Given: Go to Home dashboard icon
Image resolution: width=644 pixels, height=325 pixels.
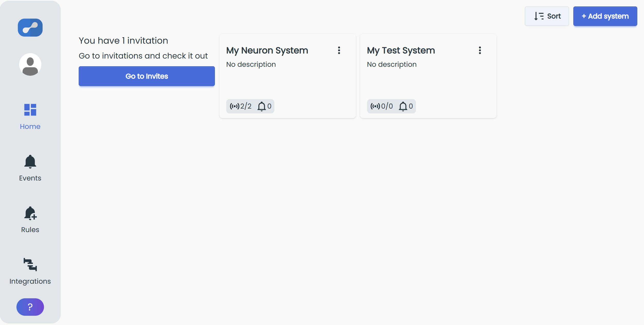Looking at the screenshot, I should click(30, 110).
